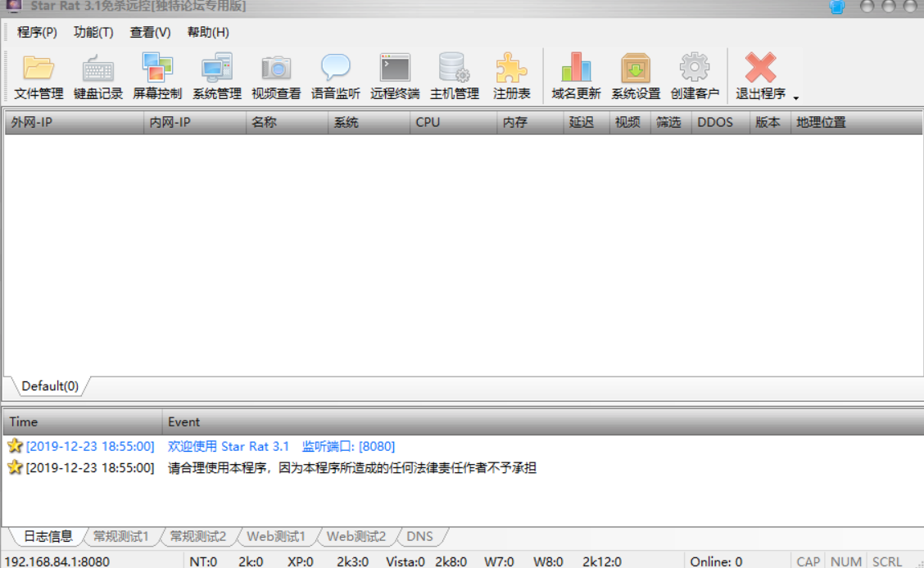Open the 功能(T) menu
The height and width of the screenshot is (568, 924).
pos(93,33)
